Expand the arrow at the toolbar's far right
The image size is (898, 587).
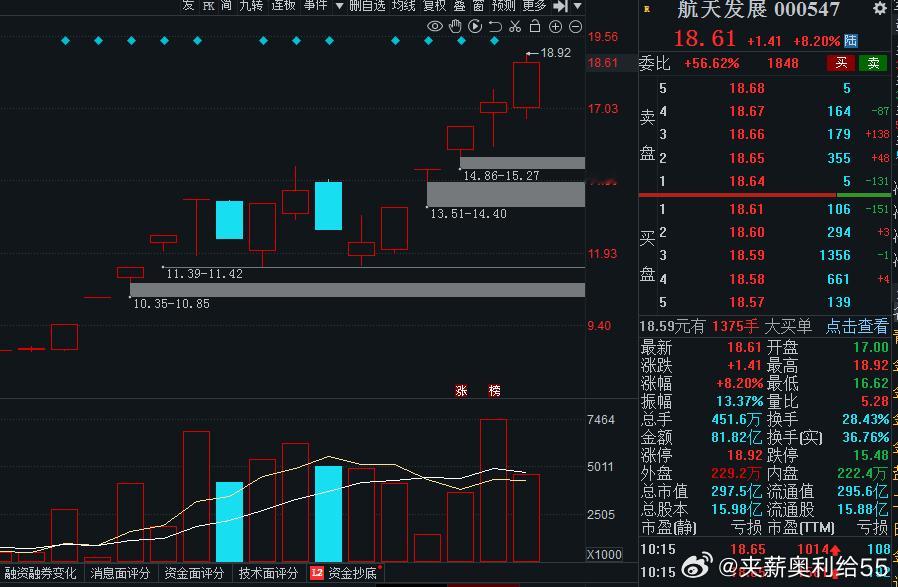(x=577, y=7)
